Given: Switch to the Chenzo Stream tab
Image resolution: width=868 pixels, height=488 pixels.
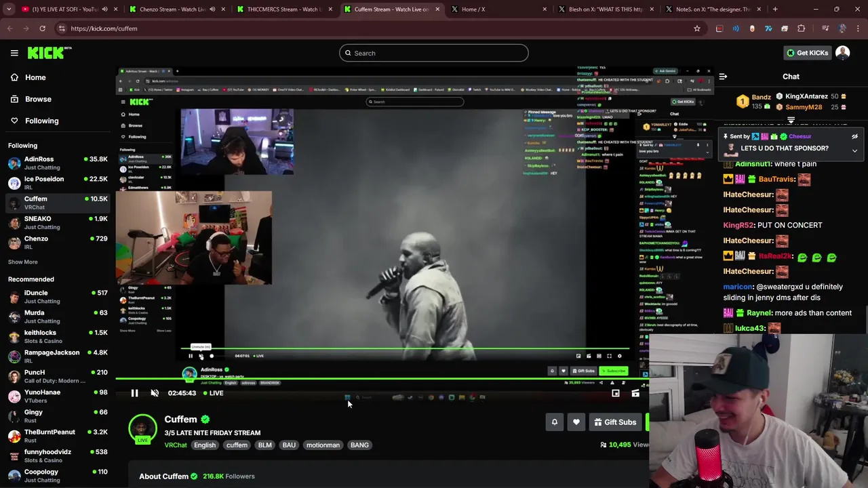Looking at the screenshot, I should click(x=176, y=9).
